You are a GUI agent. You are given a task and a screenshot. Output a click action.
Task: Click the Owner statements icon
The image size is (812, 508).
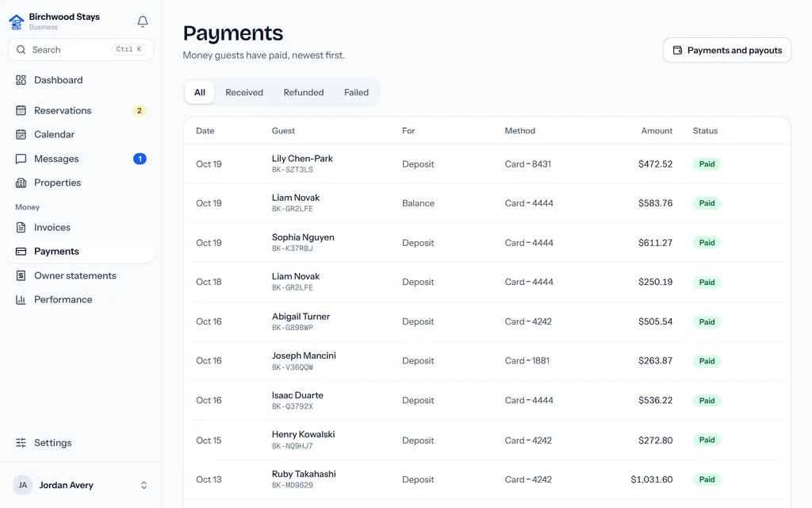click(x=21, y=275)
